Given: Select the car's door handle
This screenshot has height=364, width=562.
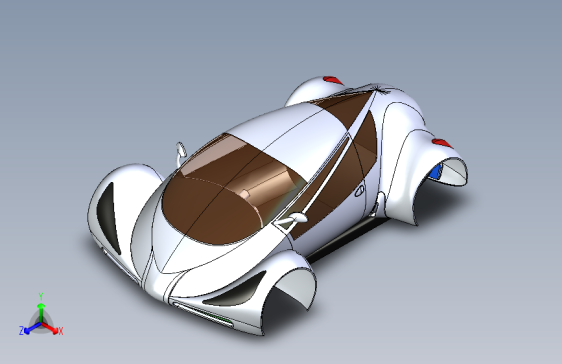Looking at the screenshot, I should coord(359,190).
